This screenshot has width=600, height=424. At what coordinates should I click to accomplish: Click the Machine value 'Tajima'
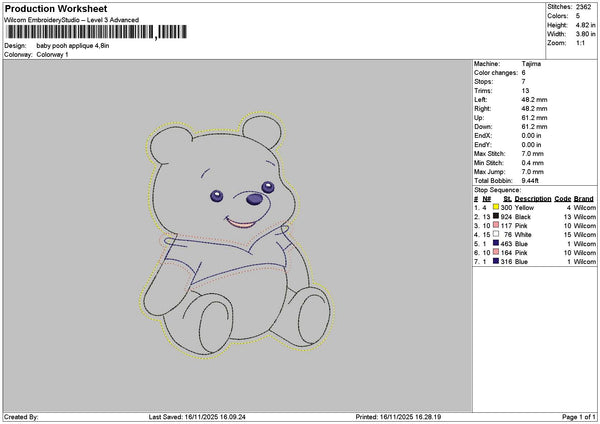pyautogui.click(x=531, y=64)
